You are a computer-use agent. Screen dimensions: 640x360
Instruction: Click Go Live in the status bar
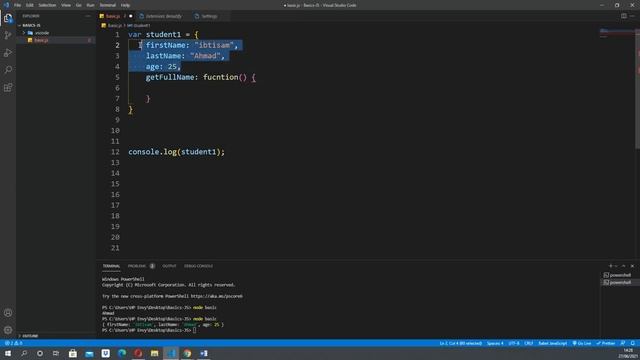click(582, 343)
